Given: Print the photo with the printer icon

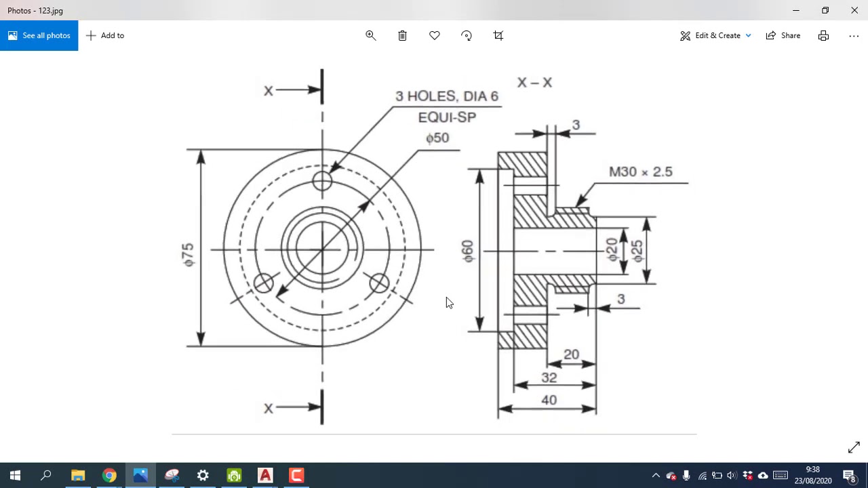Looking at the screenshot, I should pos(823,35).
